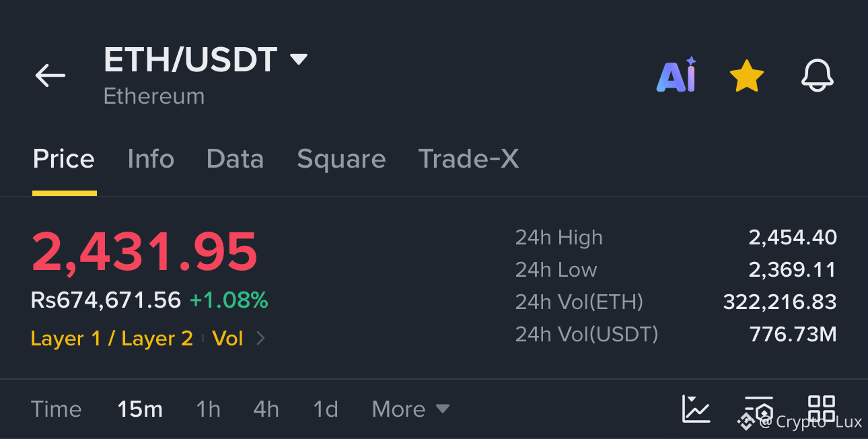Open the chart indicator line icon
Viewport: 868px width, 439px height.
tap(696, 409)
